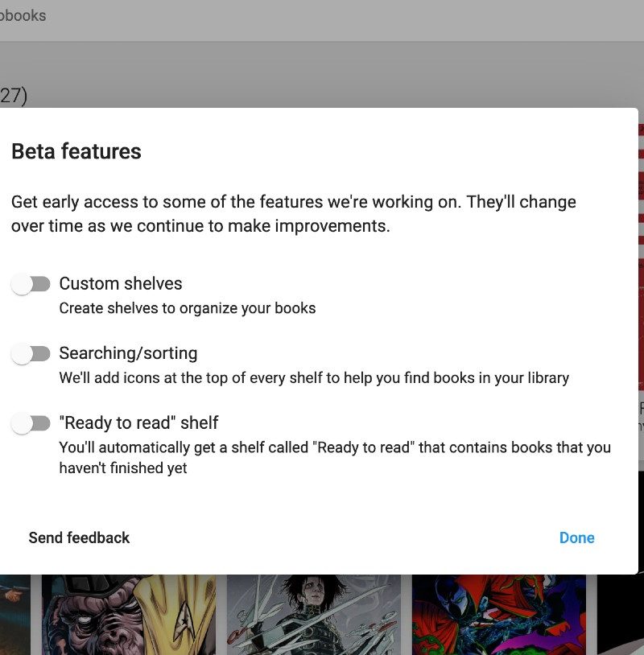Open the Edward Scissorhands comic cover
The image size is (644, 655).
pos(313,615)
